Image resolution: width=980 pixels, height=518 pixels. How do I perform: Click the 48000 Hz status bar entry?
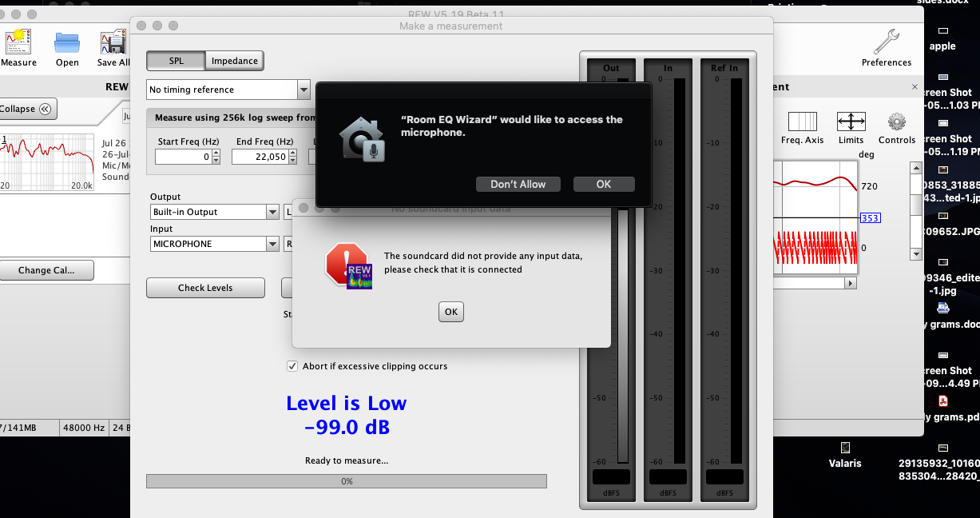tap(85, 428)
